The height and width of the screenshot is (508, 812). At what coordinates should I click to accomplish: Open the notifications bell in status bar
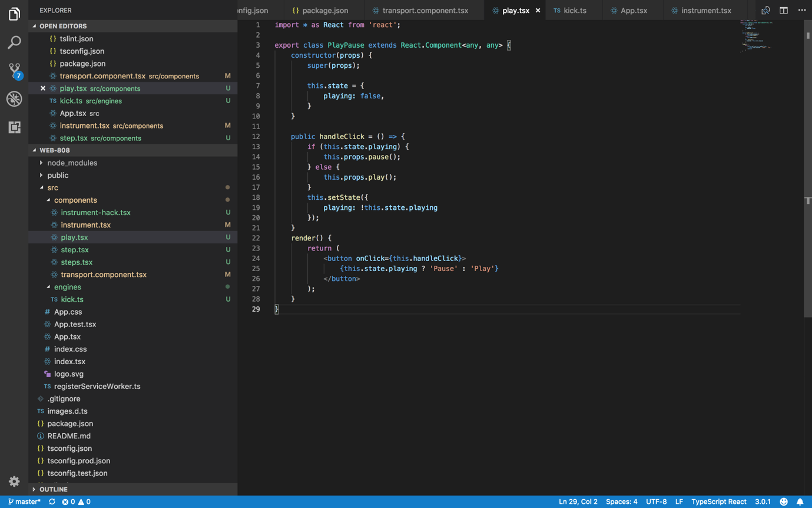coord(800,502)
